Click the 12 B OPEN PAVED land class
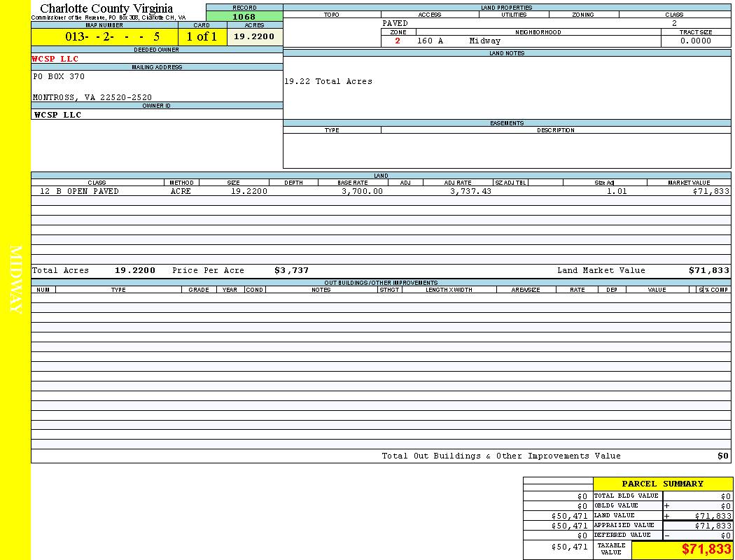Image resolution: width=735 pixels, height=560 pixels. 79,191
